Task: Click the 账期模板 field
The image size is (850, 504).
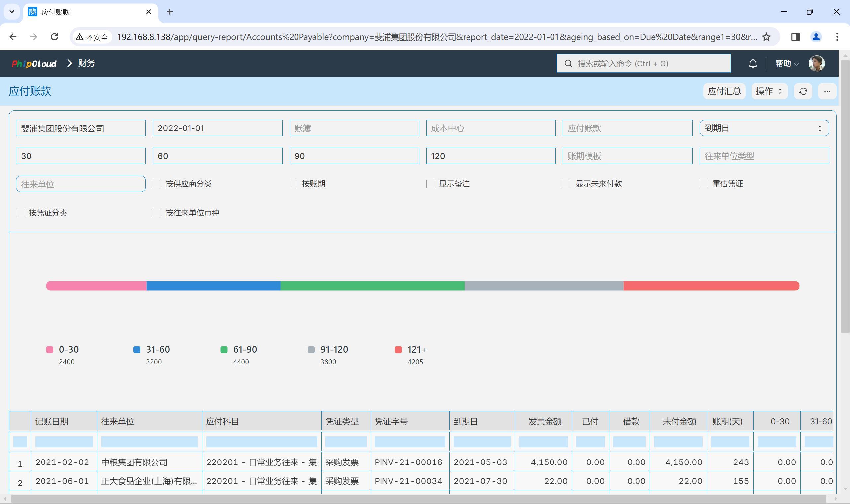Action: click(x=627, y=156)
